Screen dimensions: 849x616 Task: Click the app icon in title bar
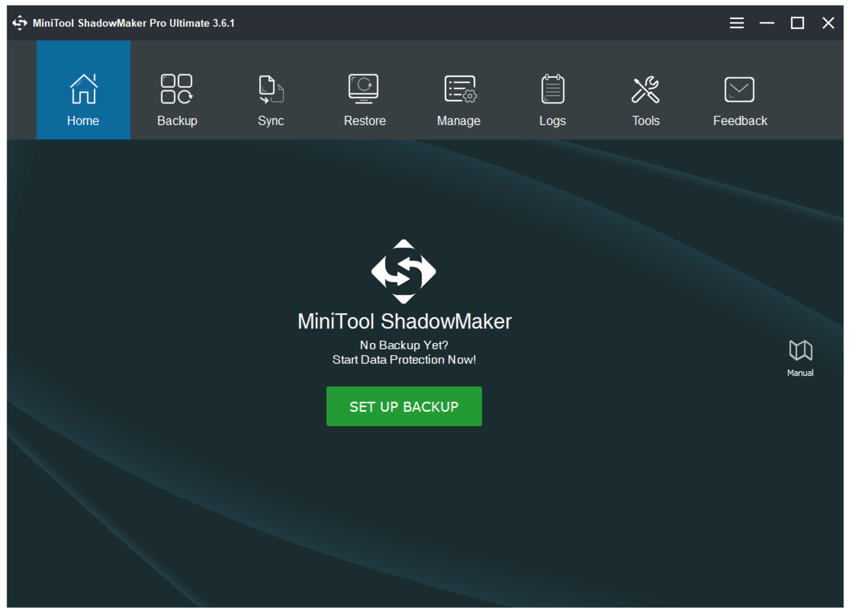tap(20, 23)
